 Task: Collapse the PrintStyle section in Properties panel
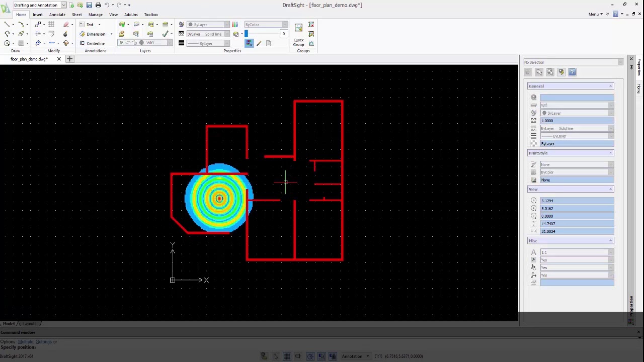[x=611, y=153]
